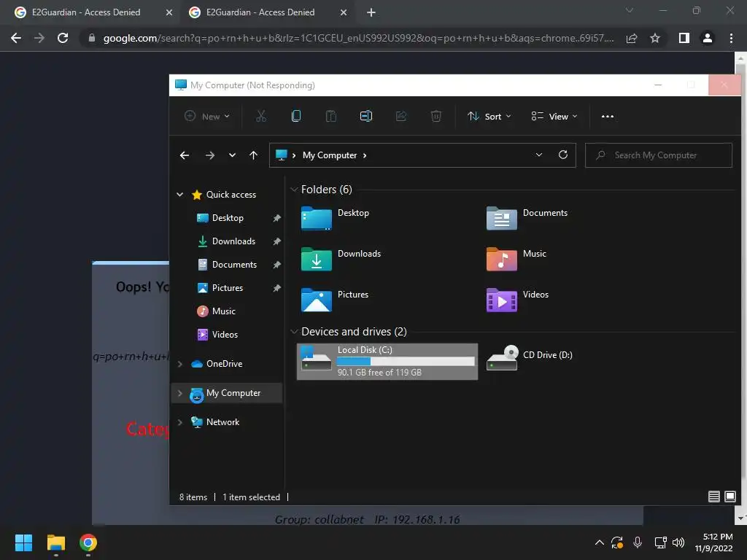Open the New item dropdown

(x=207, y=116)
